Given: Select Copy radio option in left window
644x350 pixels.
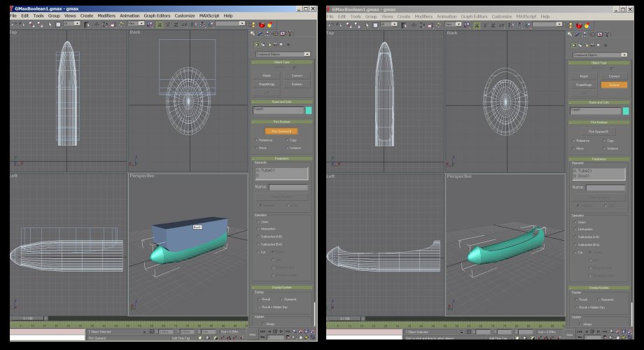Looking at the screenshot, I should click(x=289, y=140).
